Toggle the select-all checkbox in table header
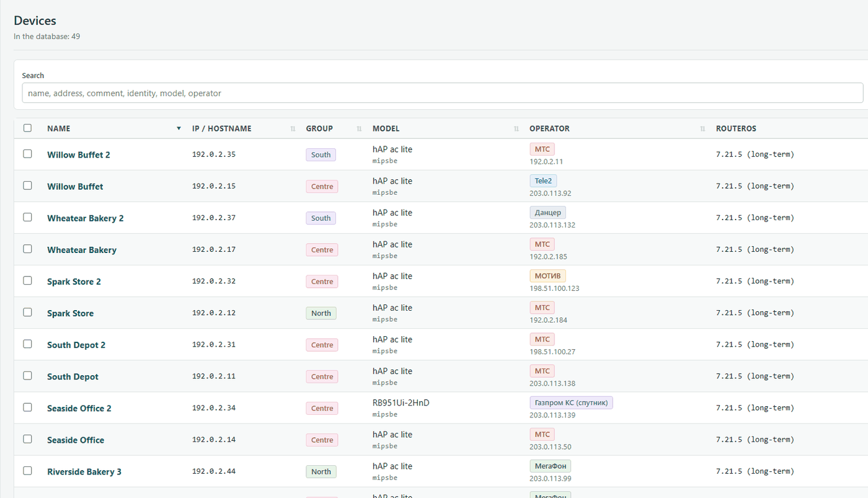This screenshot has height=498, width=868. (27, 128)
